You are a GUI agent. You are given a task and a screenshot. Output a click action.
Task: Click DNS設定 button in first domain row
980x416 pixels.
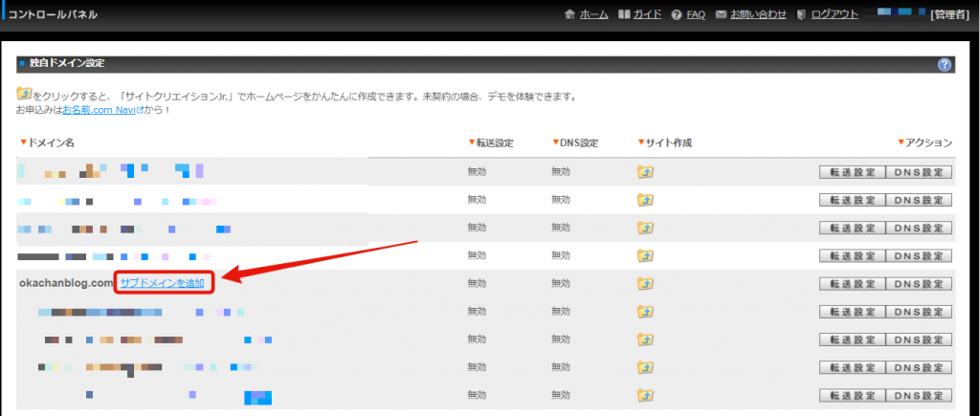tap(919, 173)
